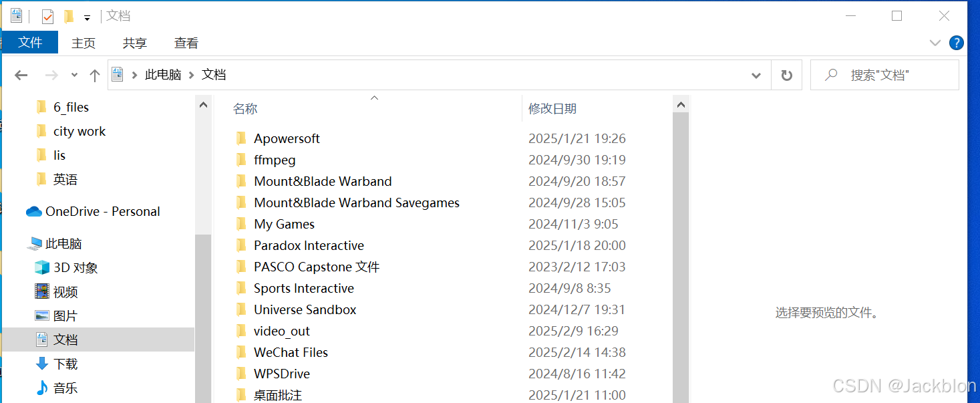Select the video_out folder icon
This screenshot has width=980, height=403.
241,331
